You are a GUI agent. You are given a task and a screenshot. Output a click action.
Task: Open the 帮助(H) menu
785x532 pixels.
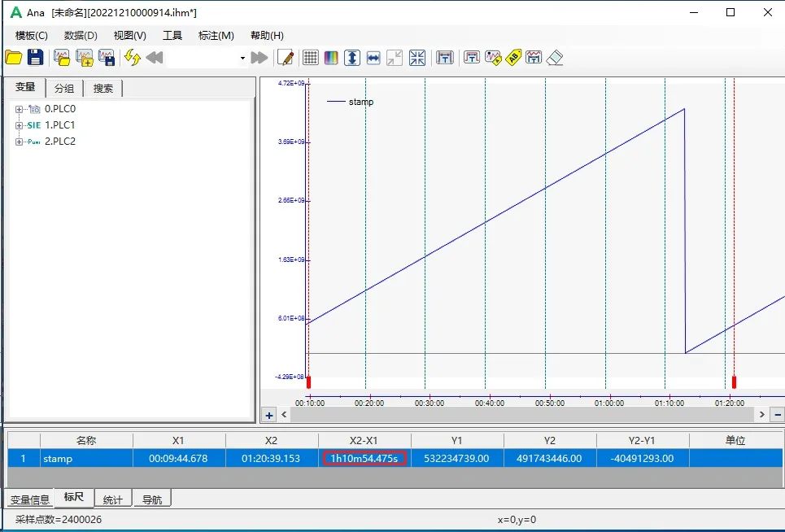267,36
